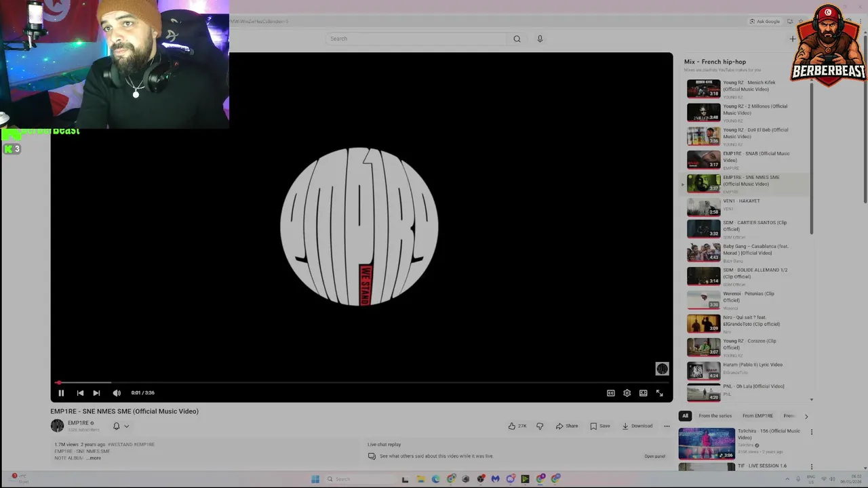
Task: Share the EMP1RE video
Action: pos(567,426)
